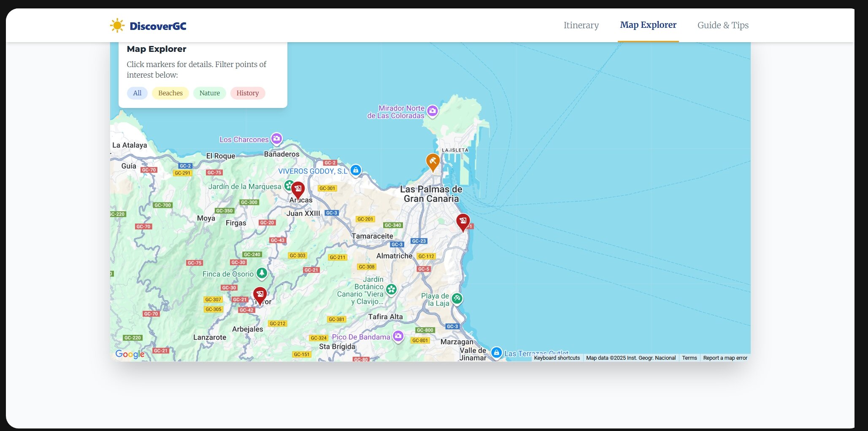Switch to the Itinerary tab

[x=581, y=25]
